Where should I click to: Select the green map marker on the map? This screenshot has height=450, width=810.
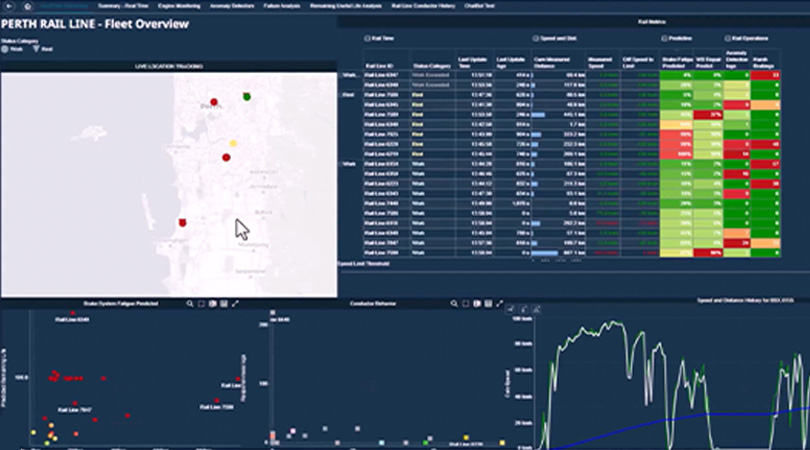click(247, 97)
